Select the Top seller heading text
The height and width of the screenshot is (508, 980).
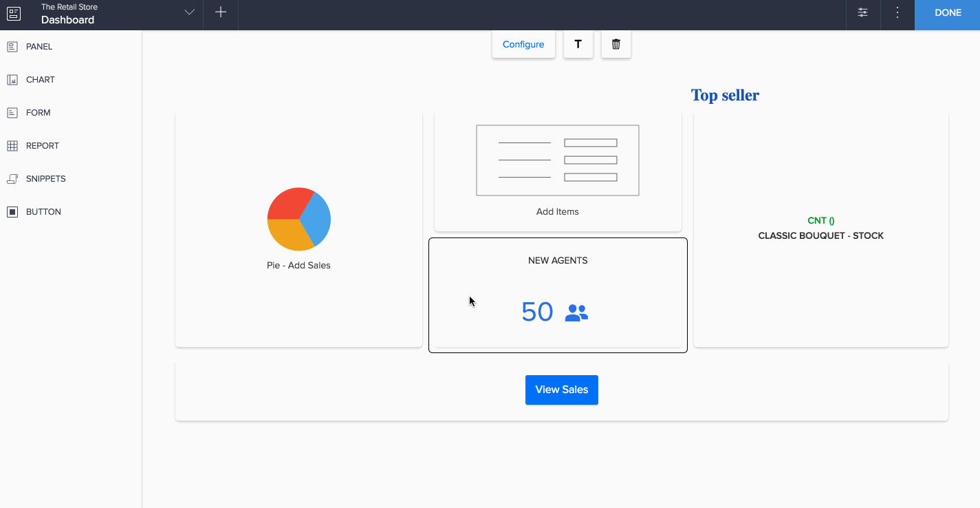pyautogui.click(x=725, y=96)
